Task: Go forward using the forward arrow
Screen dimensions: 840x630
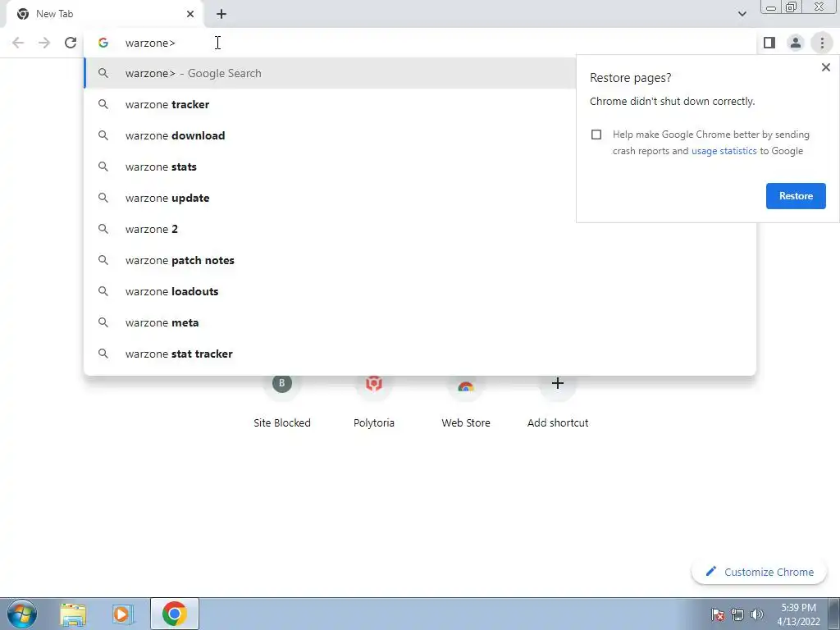Action: tap(44, 43)
